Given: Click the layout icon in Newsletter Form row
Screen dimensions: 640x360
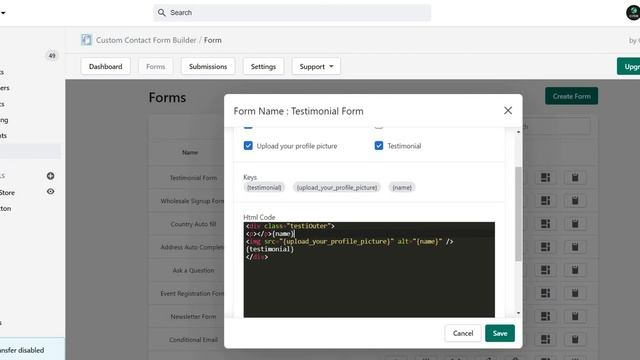Looking at the screenshot, I should (x=546, y=316).
